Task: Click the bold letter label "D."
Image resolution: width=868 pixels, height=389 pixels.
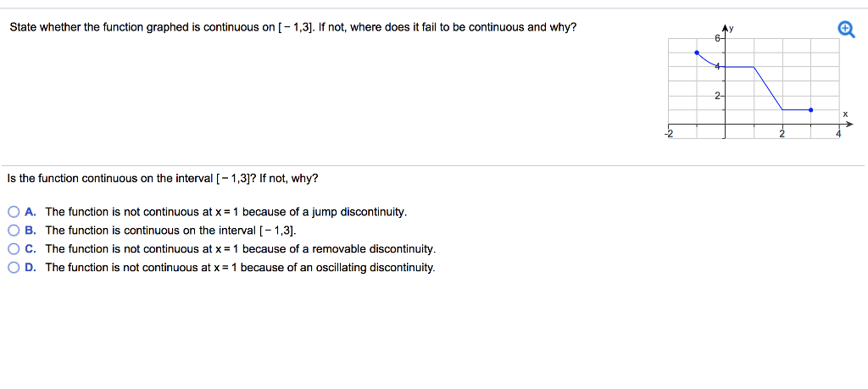Action: pyautogui.click(x=30, y=268)
